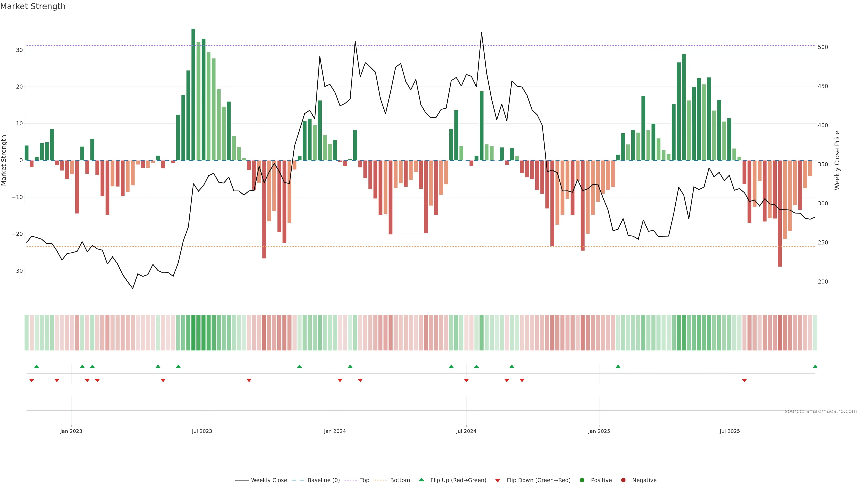Click the Market Strength chart title

point(33,6)
